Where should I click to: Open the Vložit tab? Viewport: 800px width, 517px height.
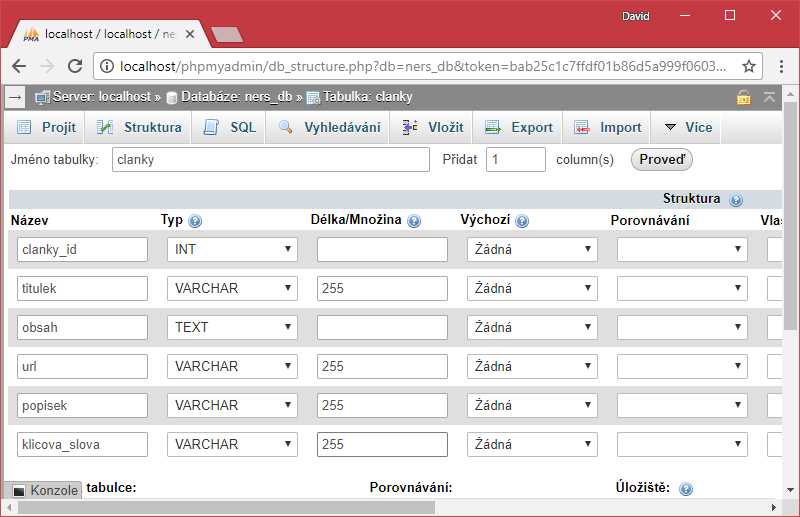coord(432,128)
